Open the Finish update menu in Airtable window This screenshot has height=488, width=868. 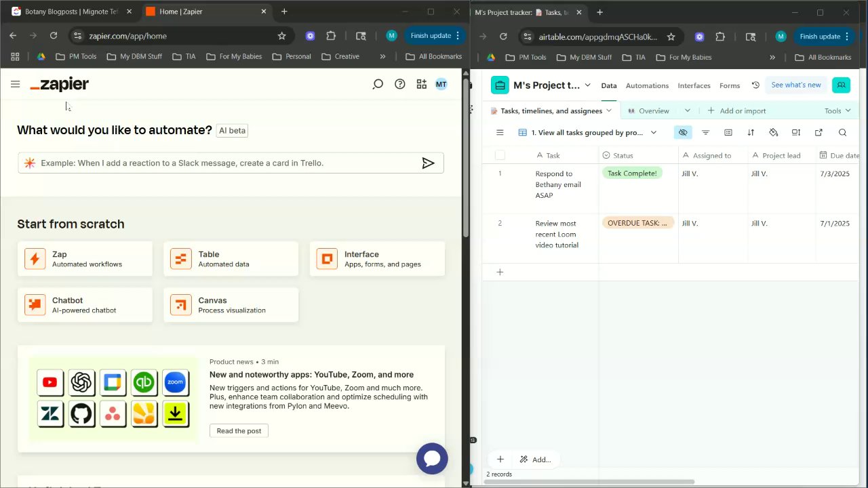coord(825,37)
